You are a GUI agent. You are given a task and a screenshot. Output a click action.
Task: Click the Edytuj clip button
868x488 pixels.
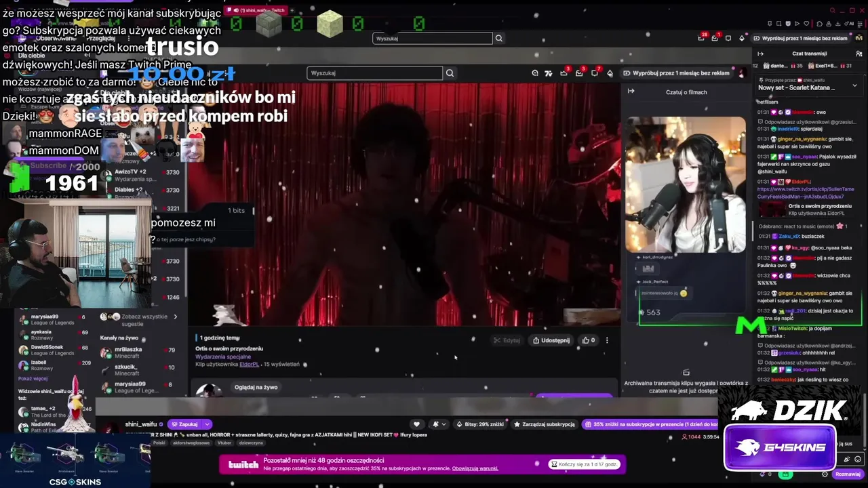click(507, 340)
